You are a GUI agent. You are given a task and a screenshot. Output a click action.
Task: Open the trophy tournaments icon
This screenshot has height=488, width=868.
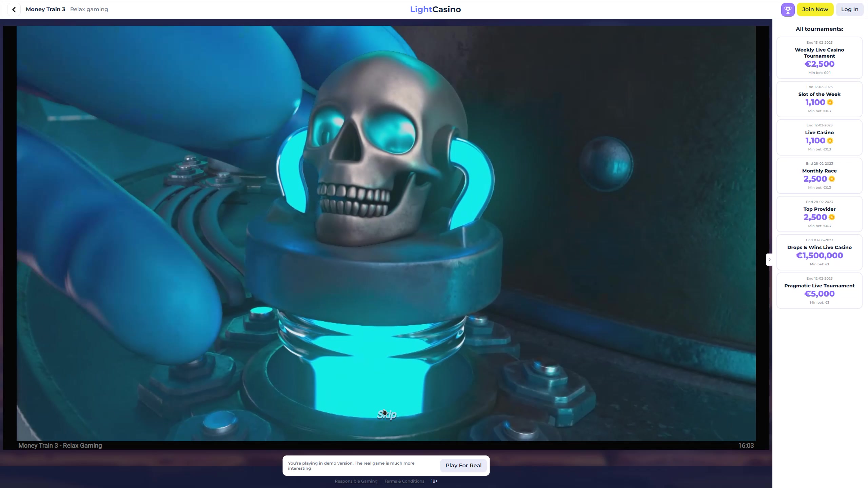point(788,9)
